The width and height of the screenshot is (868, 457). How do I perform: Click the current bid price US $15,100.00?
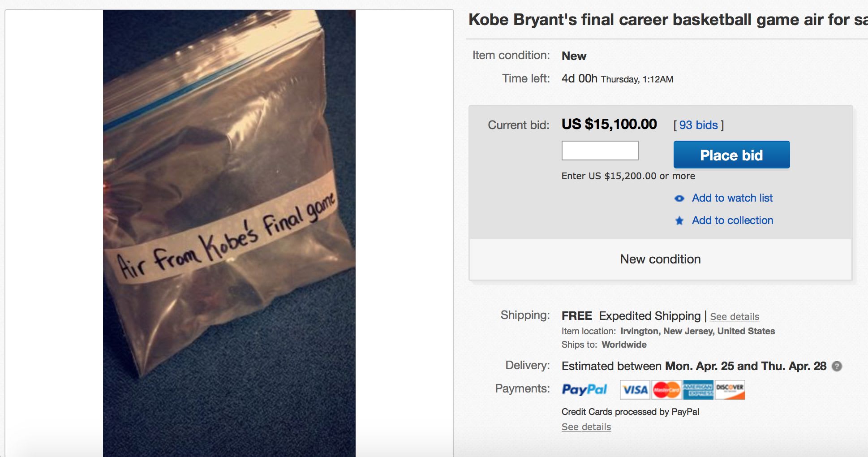click(609, 124)
